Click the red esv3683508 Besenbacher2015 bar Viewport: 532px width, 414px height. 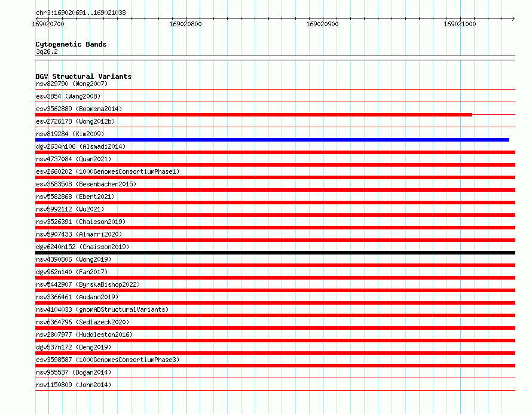(275, 190)
